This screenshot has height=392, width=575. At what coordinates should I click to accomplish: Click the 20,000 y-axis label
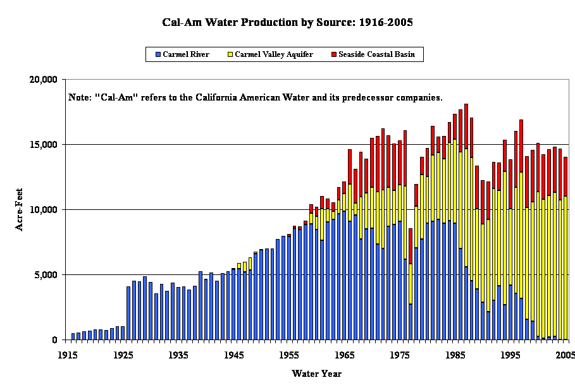43,80
